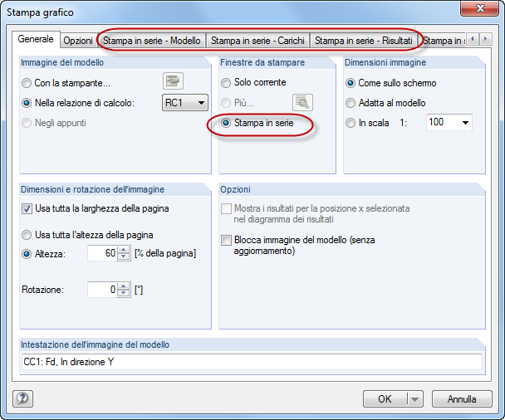Select 'Adatta al modello' option
Screen dimensions: 505x420
point(386,103)
